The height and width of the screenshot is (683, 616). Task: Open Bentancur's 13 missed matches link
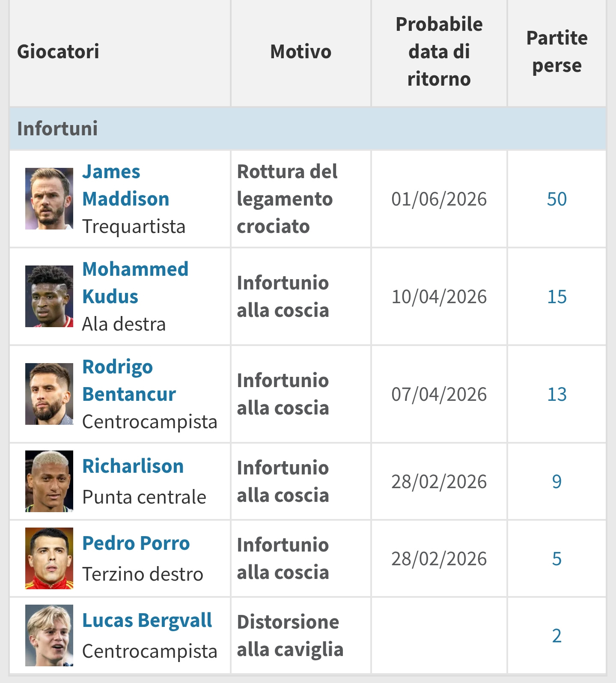tap(556, 394)
